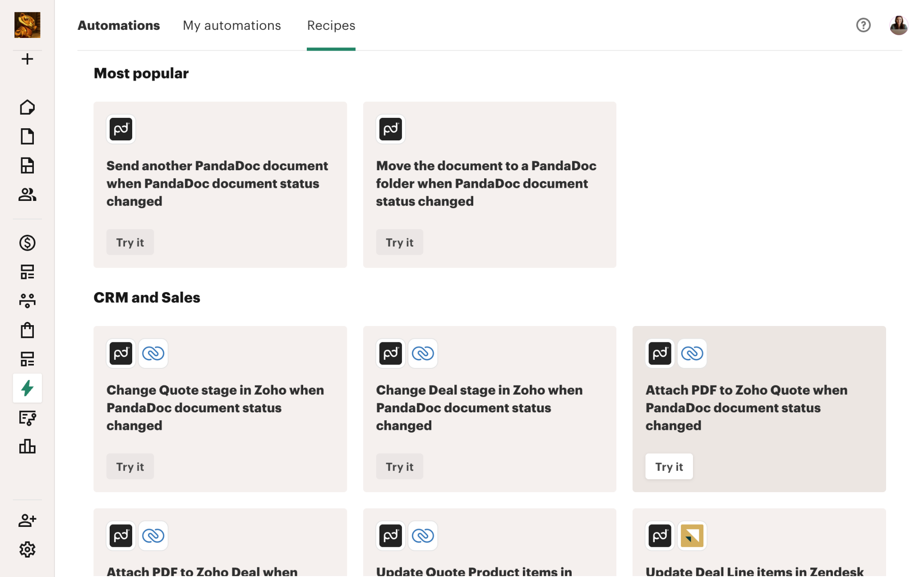Open the shopping bag catalog icon
The height and width of the screenshot is (577, 924).
pos(27,330)
